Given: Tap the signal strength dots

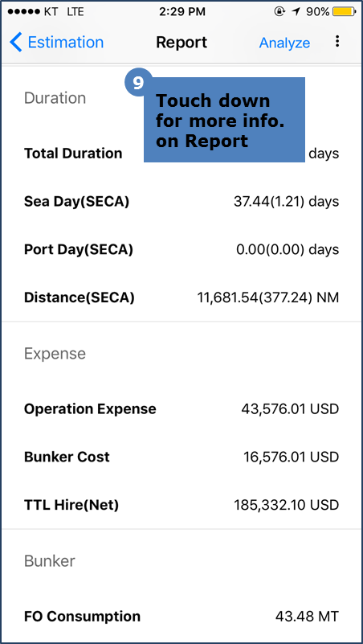Looking at the screenshot, I should pos(24,12).
